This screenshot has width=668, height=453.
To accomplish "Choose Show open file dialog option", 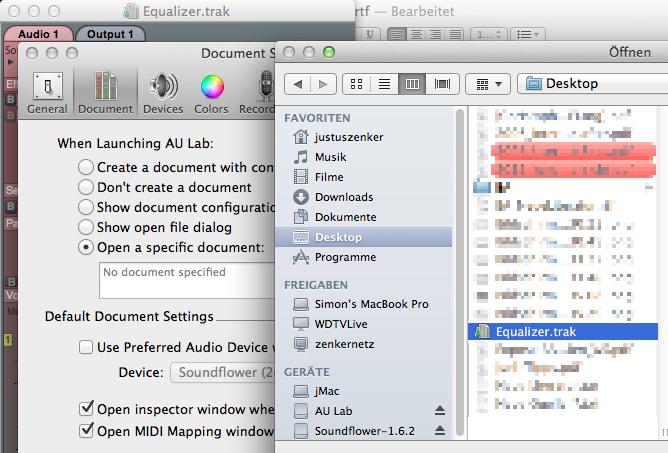I will (x=86, y=227).
